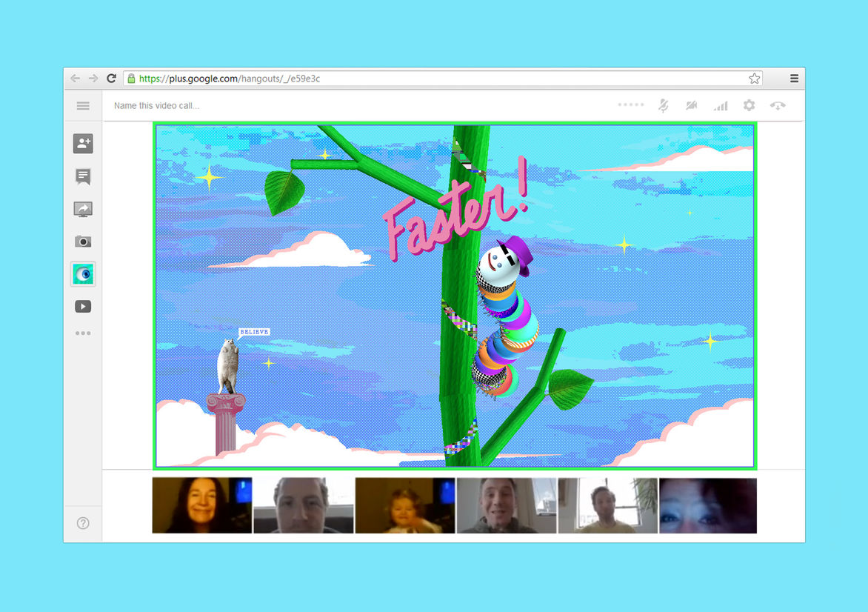
Task: Turn off the camera video
Action: pos(692,106)
